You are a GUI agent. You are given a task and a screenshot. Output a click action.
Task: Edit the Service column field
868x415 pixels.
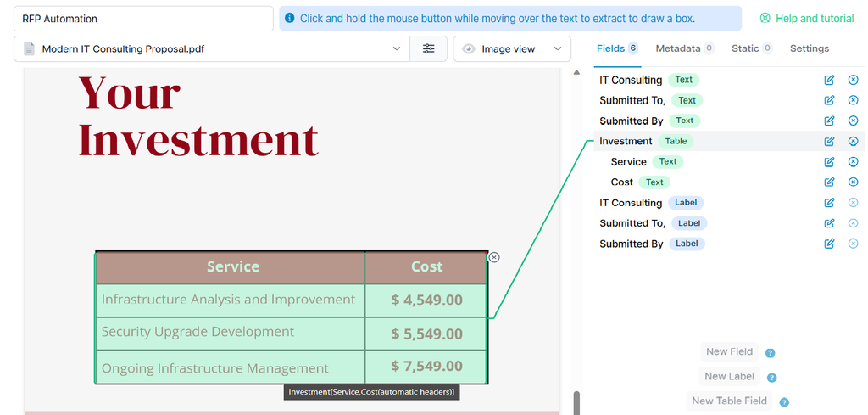click(x=829, y=162)
